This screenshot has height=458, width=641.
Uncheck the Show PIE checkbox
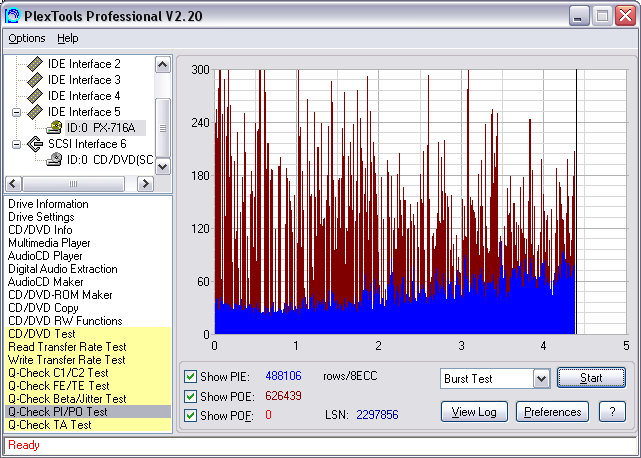point(190,376)
